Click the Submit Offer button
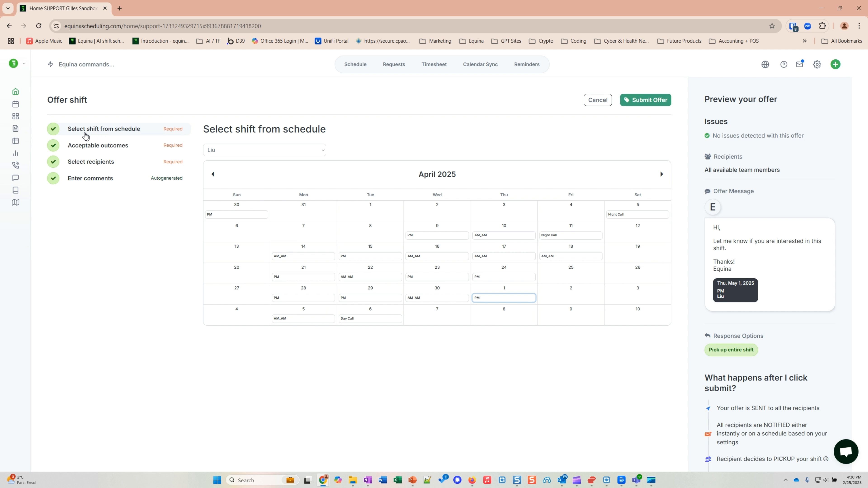The width and height of the screenshot is (868, 488). pyautogui.click(x=646, y=100)
